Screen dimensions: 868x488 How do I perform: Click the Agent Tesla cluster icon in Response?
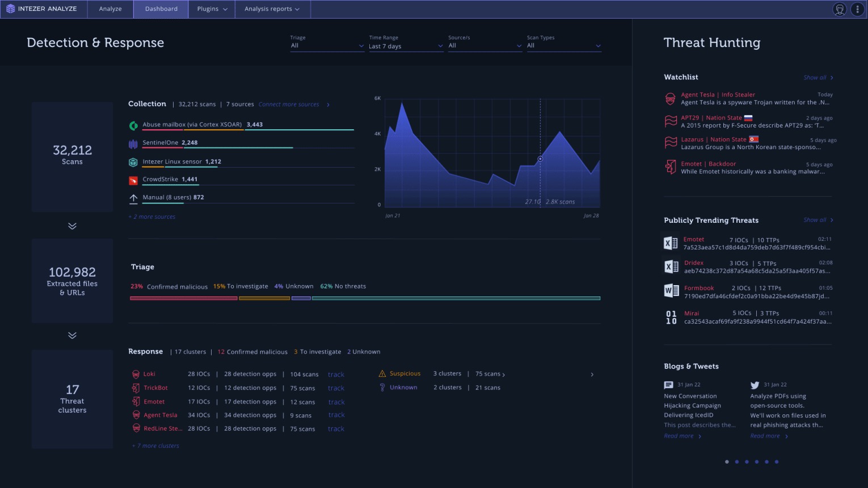click(136, 415)
